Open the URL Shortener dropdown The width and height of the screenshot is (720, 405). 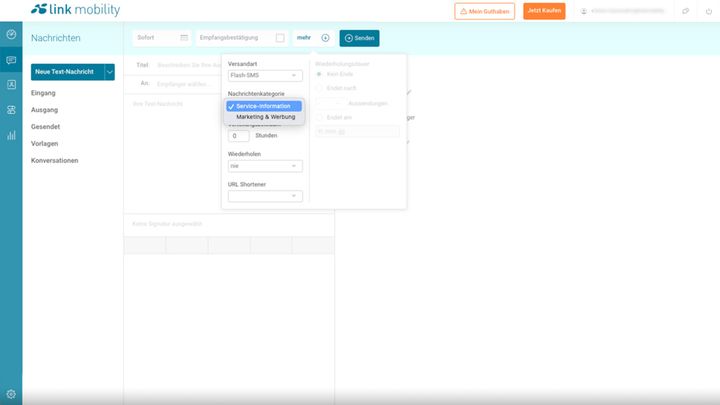point(265,196)
